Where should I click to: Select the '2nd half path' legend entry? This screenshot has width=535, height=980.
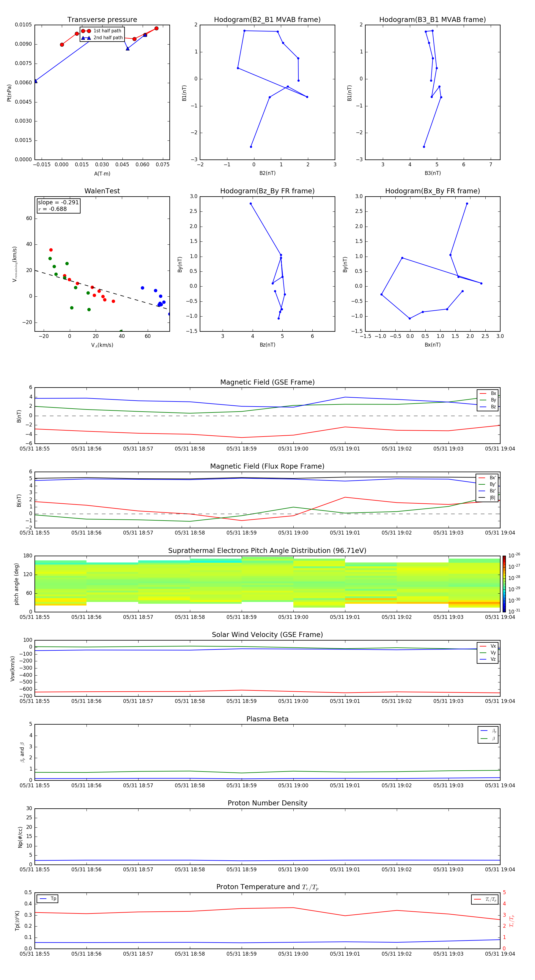click(102, 38)
